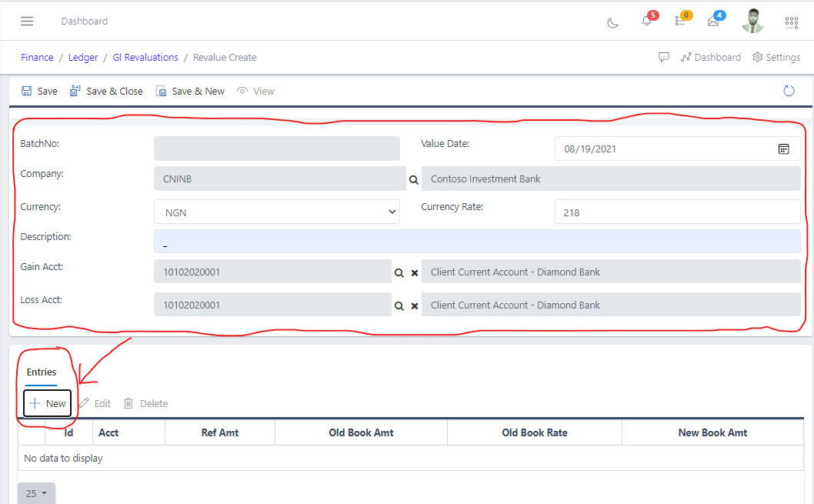Change page size using the 25 dropdown
Viewport: 814px width, 504px height.
(35, 493)
